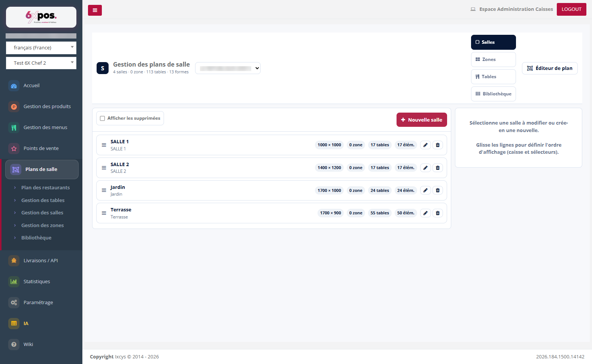Open the blurred establishment selector dropdown
This screenshot has width=592, height=364.
coord(228,68)
